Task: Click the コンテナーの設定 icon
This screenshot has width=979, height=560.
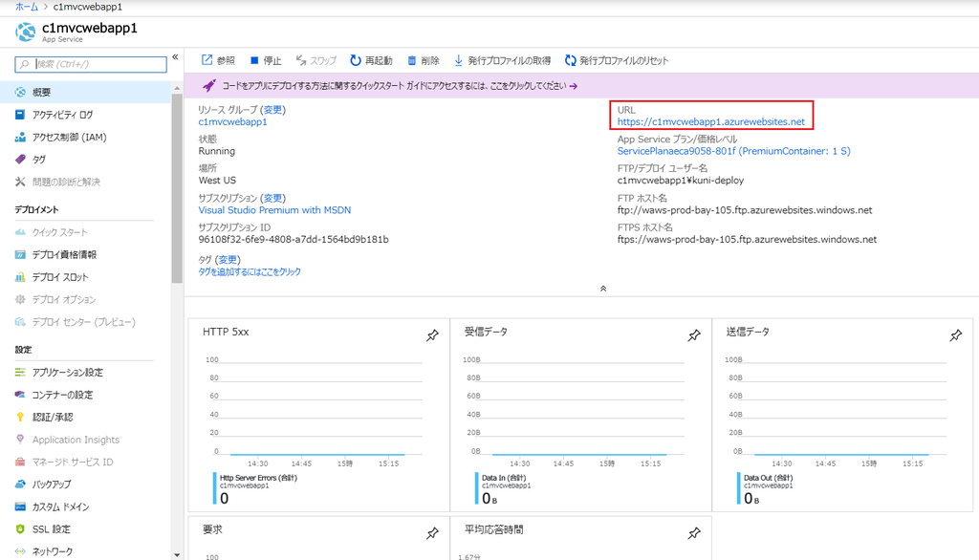Action: click(x=20, y=395)
